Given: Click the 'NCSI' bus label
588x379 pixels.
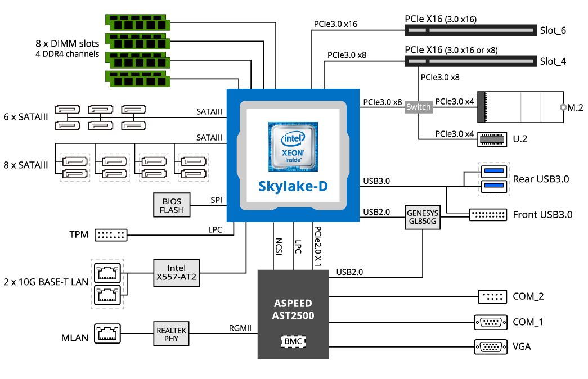Looking at the screenshot, I should pyautogui.click(x=279, y=247).
